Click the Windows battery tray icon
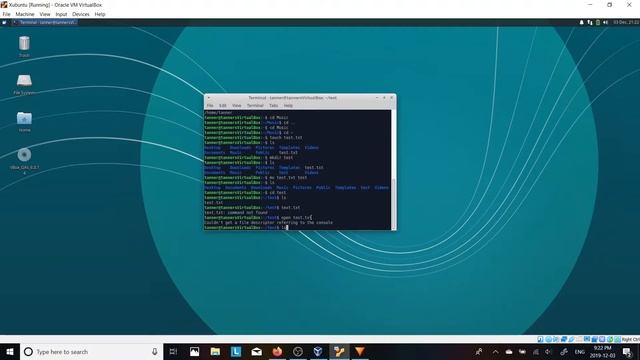640x360 pixels. pyautogui.click(x=522, y=351)
